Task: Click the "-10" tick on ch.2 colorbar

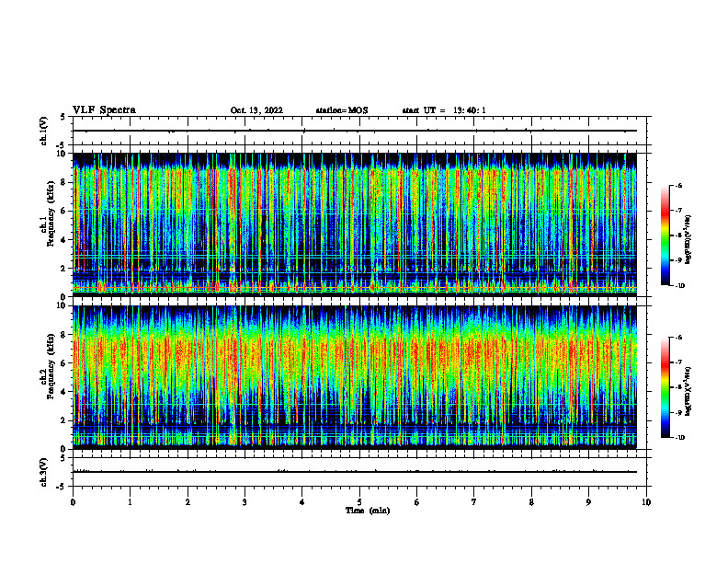Action: pyautogui.click(x=680, y=438)
